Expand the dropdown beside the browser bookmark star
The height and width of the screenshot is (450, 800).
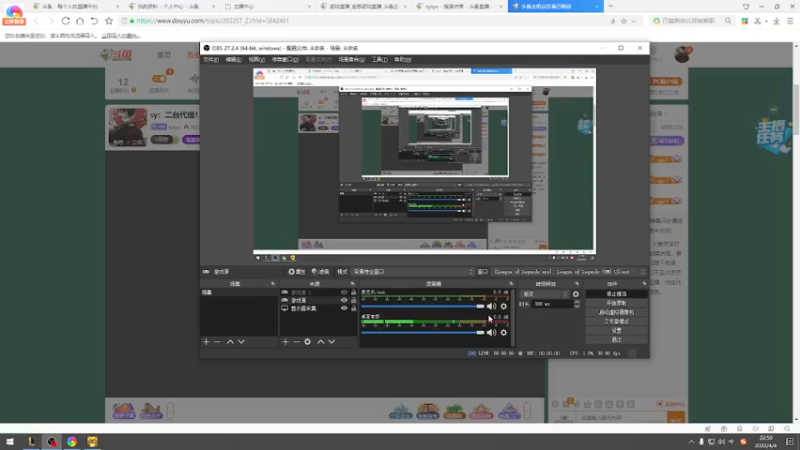(634, 21)
